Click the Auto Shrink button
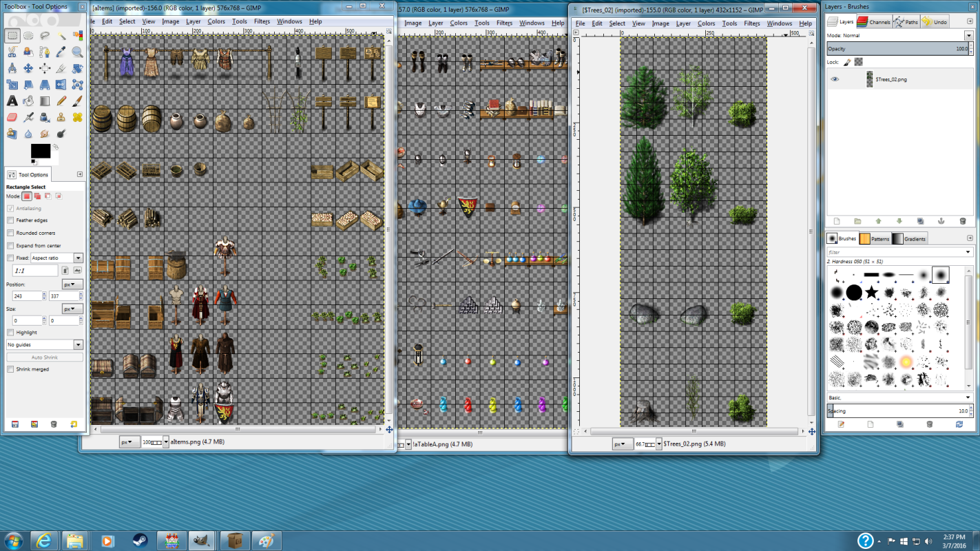 point(45,357)
